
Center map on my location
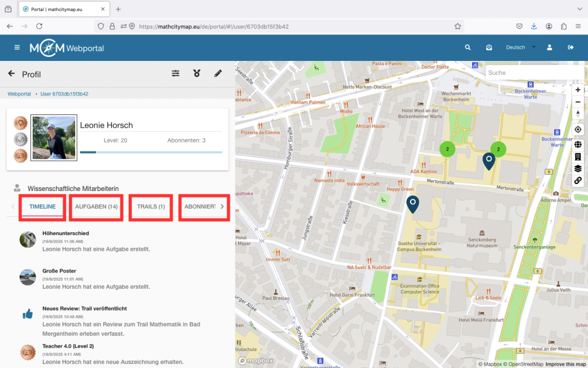point(578,129)
